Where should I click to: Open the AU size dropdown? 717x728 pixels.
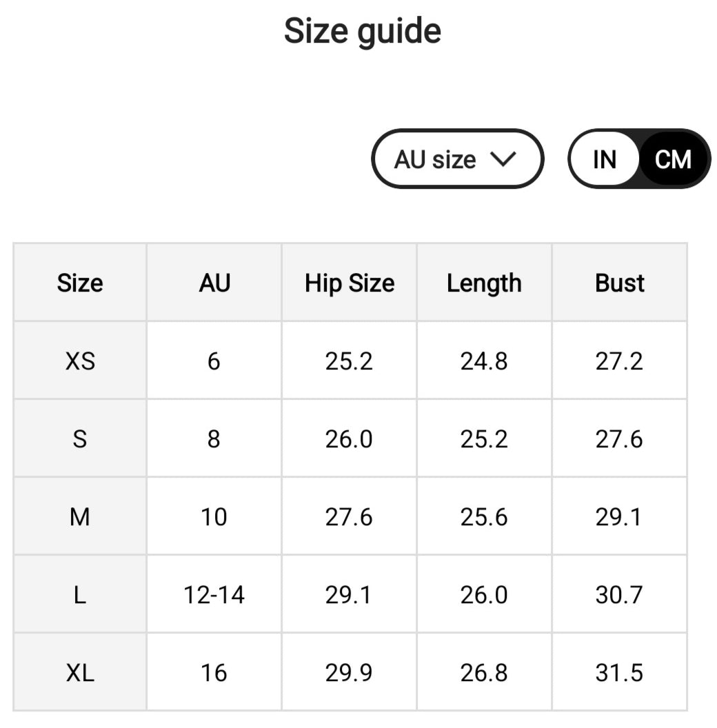pyautogui.click(x=456, y=159)
